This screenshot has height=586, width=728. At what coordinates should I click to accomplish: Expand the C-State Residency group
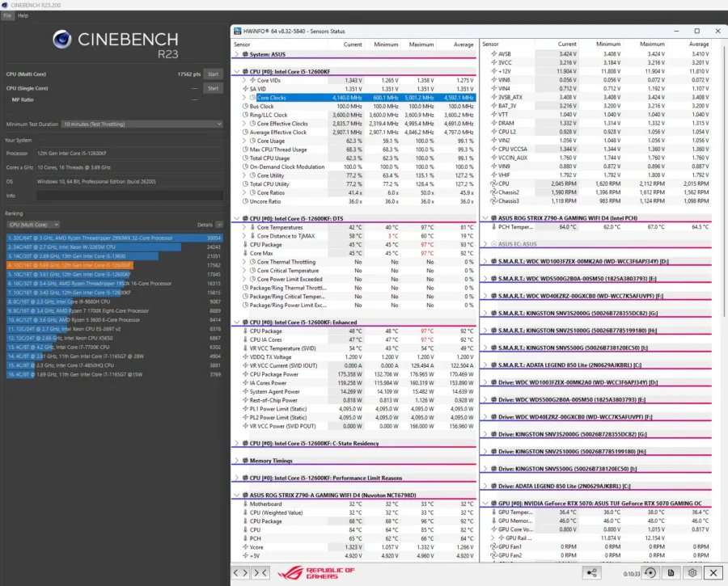point(237,443)
